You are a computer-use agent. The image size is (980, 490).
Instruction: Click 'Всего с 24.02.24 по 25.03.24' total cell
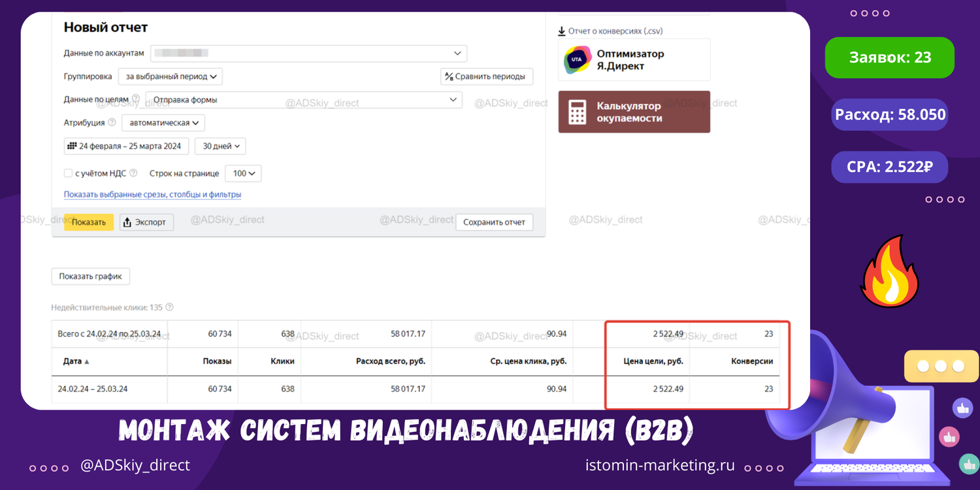coord(109,334)
